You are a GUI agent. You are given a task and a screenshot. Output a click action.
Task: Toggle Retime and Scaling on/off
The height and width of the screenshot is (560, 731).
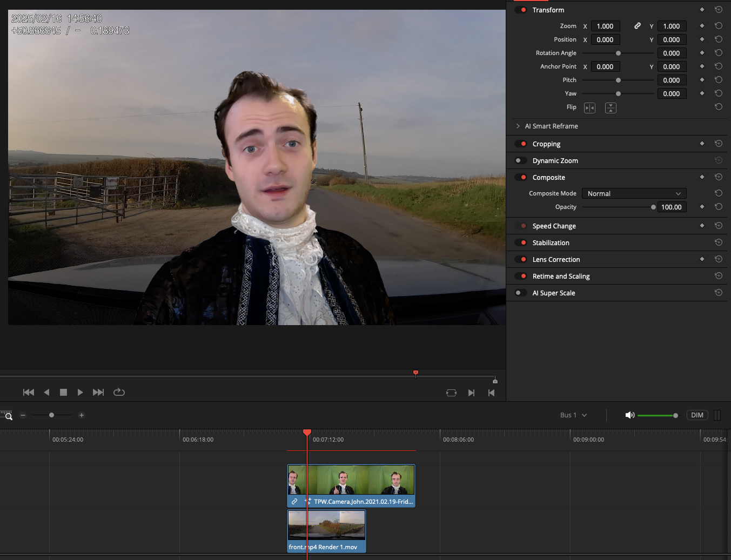click(521, 276)
